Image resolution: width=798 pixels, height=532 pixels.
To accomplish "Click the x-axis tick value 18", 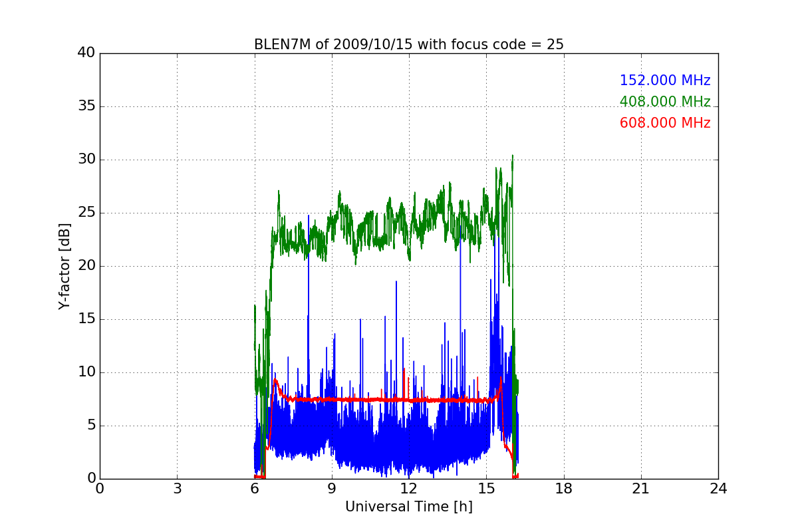I will click(x=564, y=489).
